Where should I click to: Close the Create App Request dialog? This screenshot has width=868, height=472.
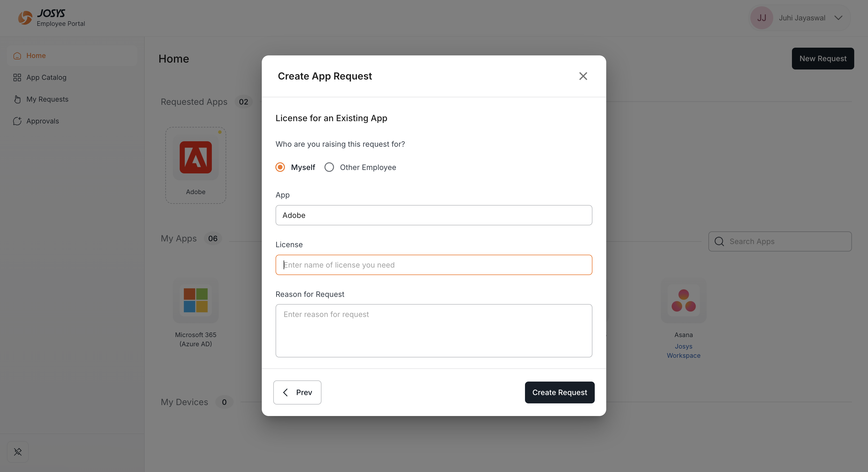pos(583,76)
